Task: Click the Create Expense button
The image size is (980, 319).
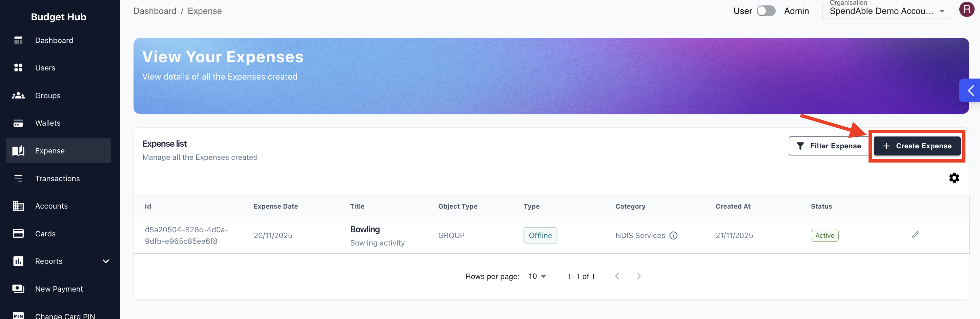Action: [x=917, y=146]
